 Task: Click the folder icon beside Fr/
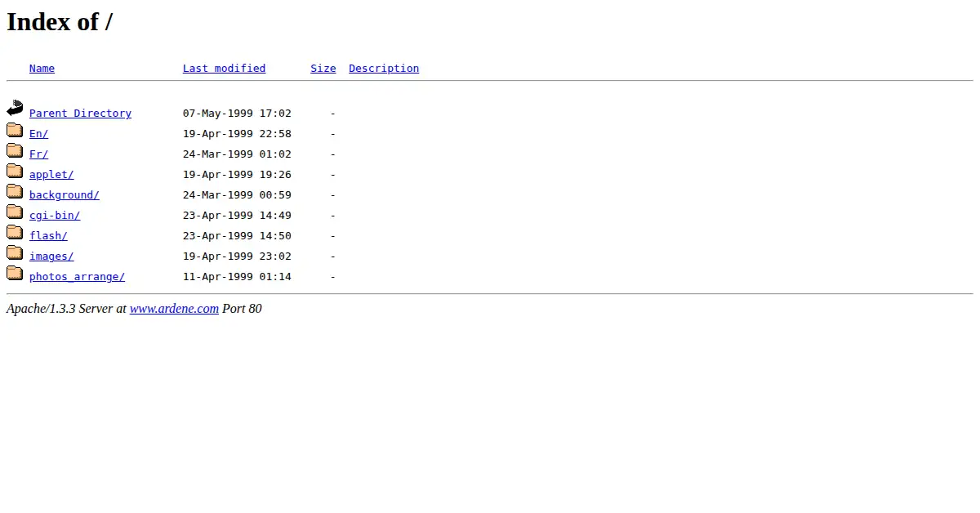pyautogui.click(x=15, y=150)
